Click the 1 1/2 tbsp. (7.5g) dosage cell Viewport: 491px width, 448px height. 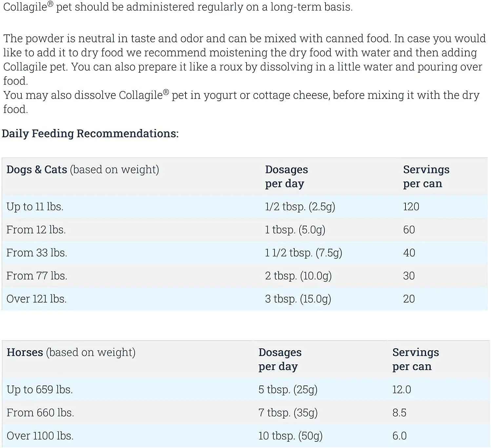coord(303,253)
